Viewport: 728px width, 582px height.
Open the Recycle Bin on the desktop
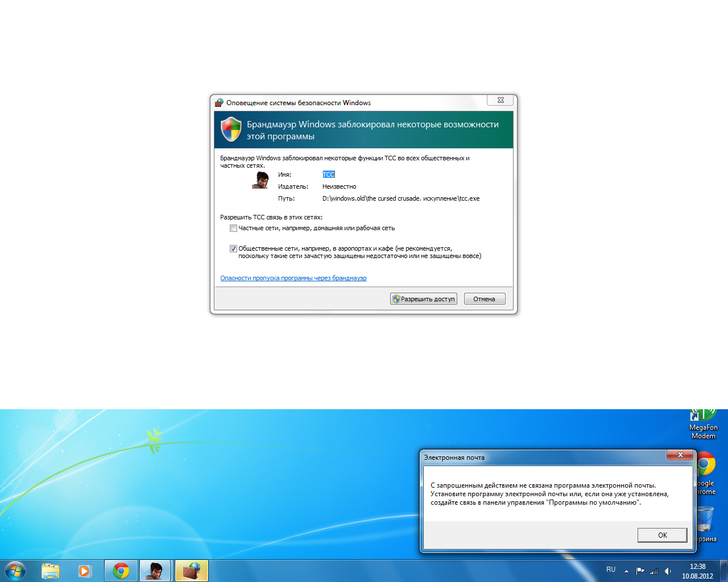point(705,524)
